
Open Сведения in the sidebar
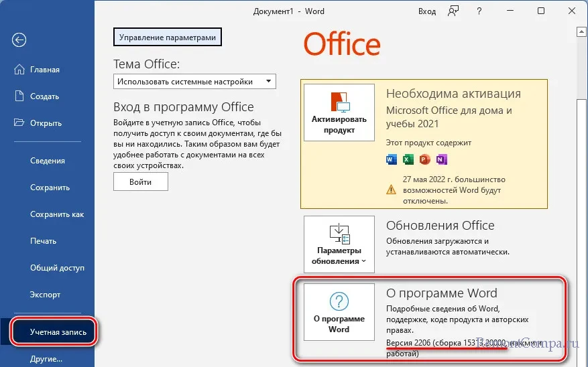47,161
